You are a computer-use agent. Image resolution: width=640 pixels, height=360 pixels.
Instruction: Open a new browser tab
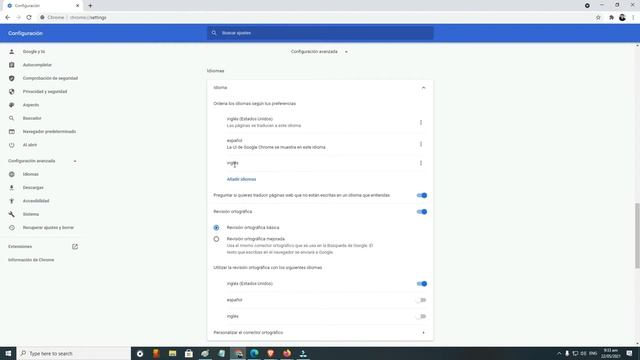click(x=90, y=6)
